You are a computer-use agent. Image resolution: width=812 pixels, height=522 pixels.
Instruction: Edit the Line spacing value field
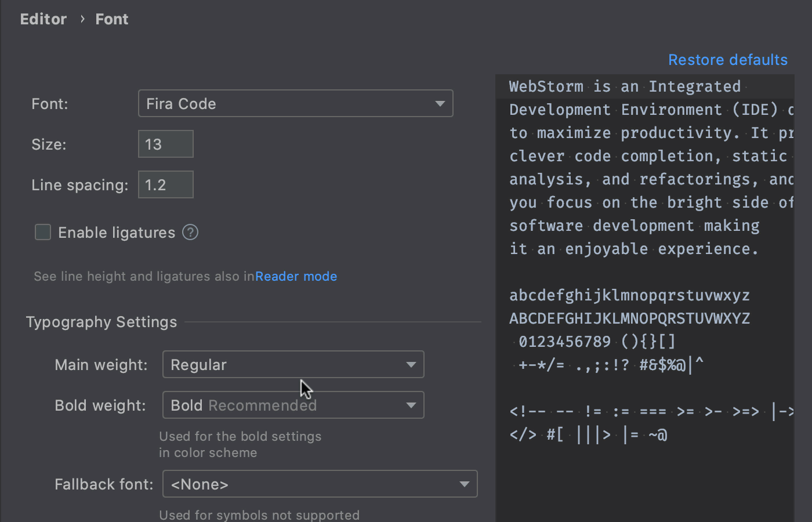tap(165, 184)
